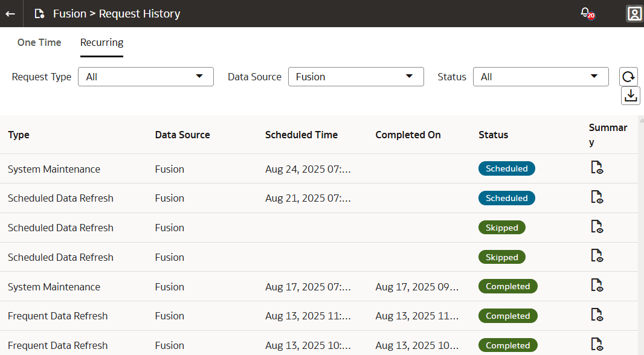Image resolution: width=644 pixels, height=355 pixels.
Task: Open the user profile menu
Action: (634, 13)
